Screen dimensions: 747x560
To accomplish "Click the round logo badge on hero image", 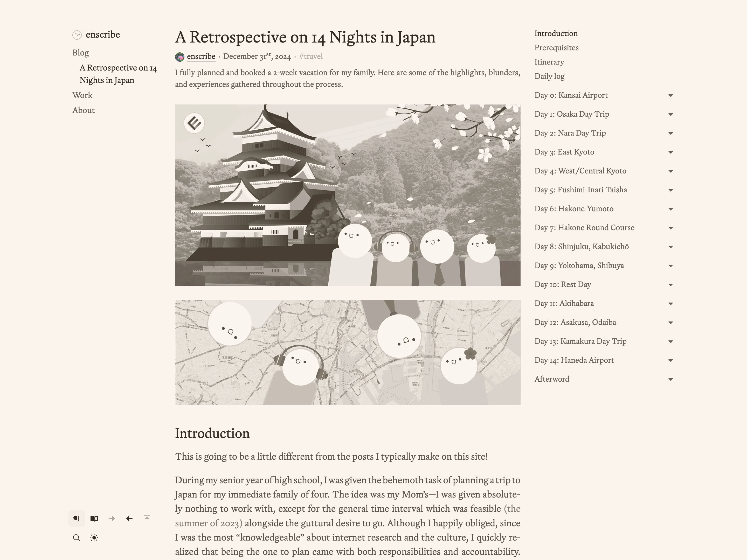I will coord(194,123).
